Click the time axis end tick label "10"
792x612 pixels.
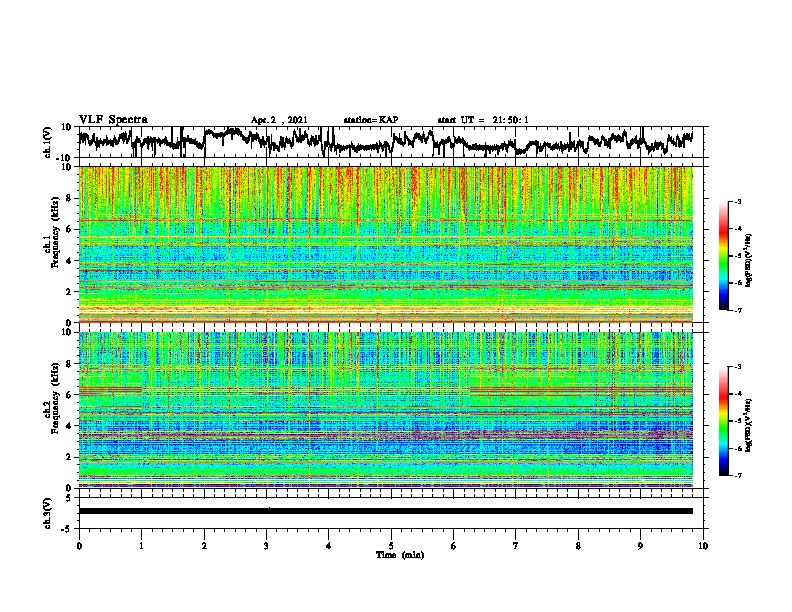pyautogui.click(x=703, y=546)
